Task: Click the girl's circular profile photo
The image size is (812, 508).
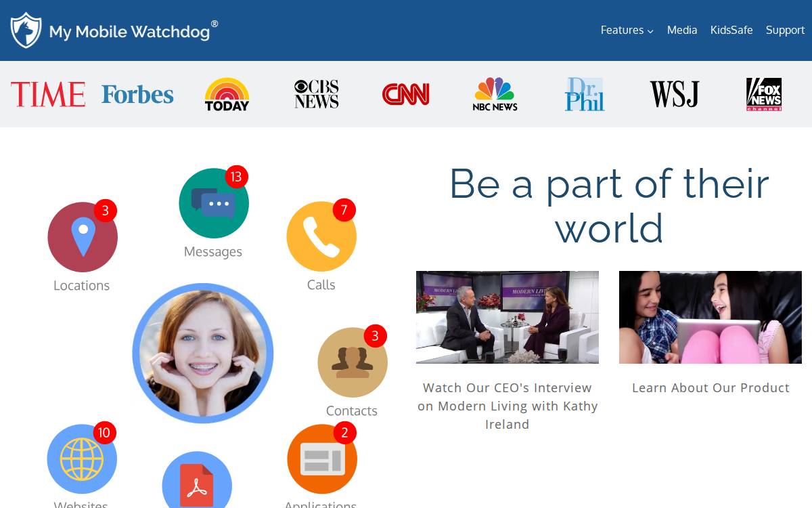Action: 203,354
